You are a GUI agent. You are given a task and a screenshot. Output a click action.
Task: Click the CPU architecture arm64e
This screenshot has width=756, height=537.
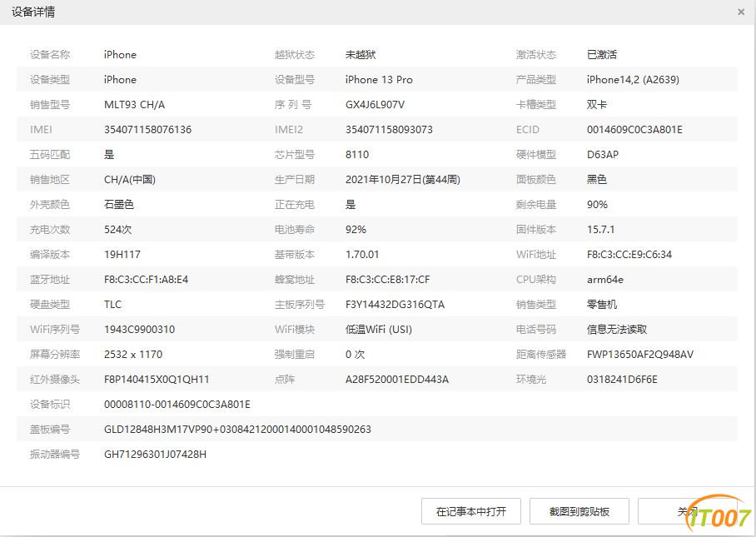coord(605,280)
